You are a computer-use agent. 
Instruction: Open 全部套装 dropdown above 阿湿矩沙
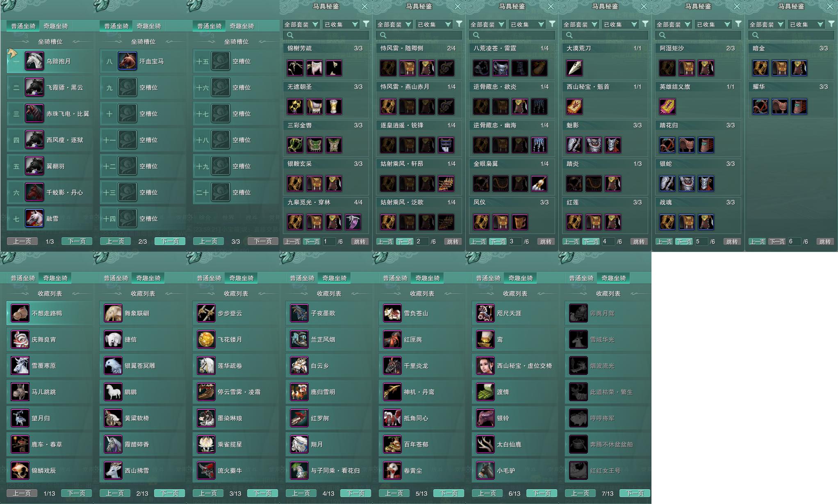point(673,25)
